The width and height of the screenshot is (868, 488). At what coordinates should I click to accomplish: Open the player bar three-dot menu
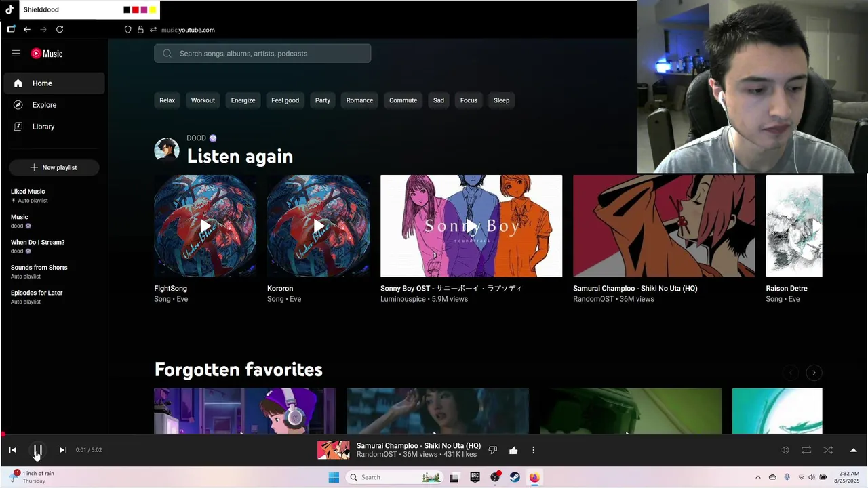(533, 450)
